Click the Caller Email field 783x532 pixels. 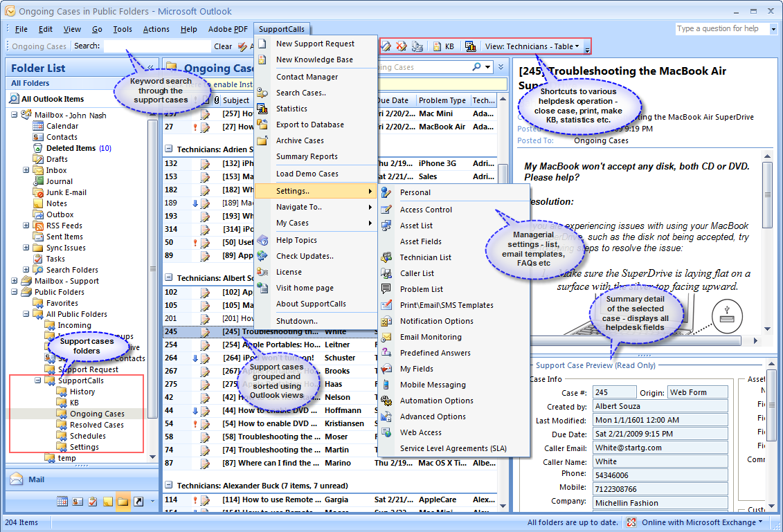pyautogui.click(x=660, y=448)
